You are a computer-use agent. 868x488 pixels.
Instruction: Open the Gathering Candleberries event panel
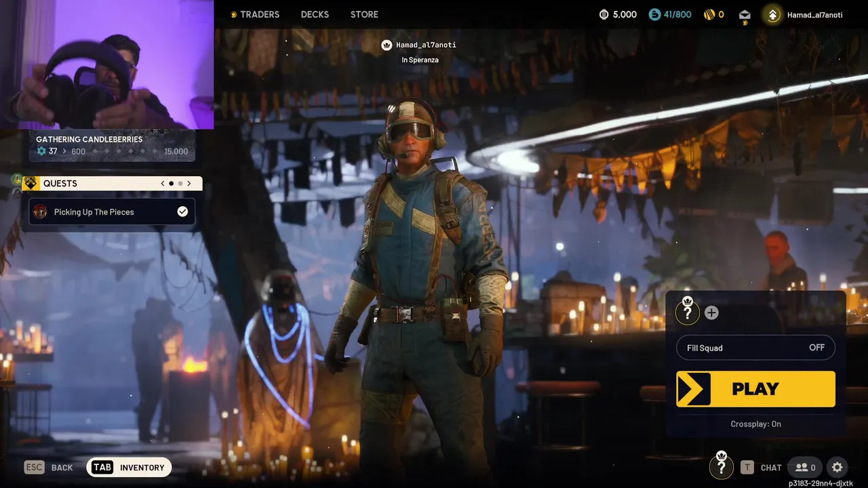(112, 145)
